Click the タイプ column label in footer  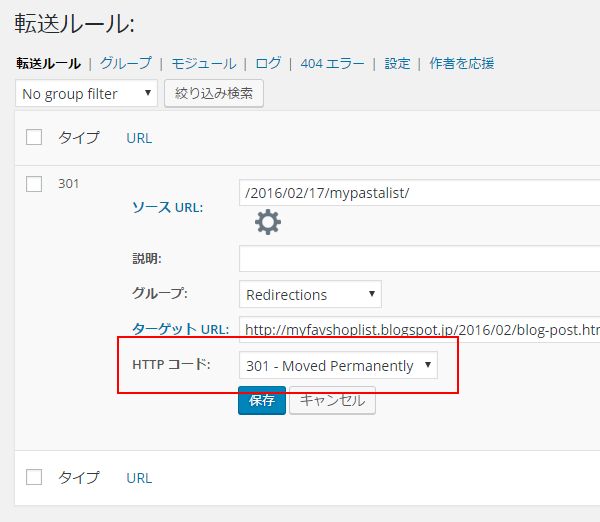79,478
